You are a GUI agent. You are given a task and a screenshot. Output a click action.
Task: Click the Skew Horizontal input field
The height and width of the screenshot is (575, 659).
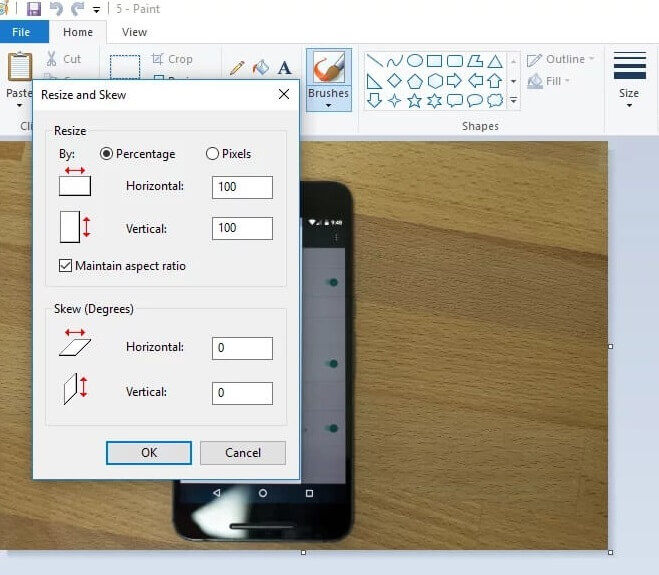pyautogui.click(x=242, y=348)
